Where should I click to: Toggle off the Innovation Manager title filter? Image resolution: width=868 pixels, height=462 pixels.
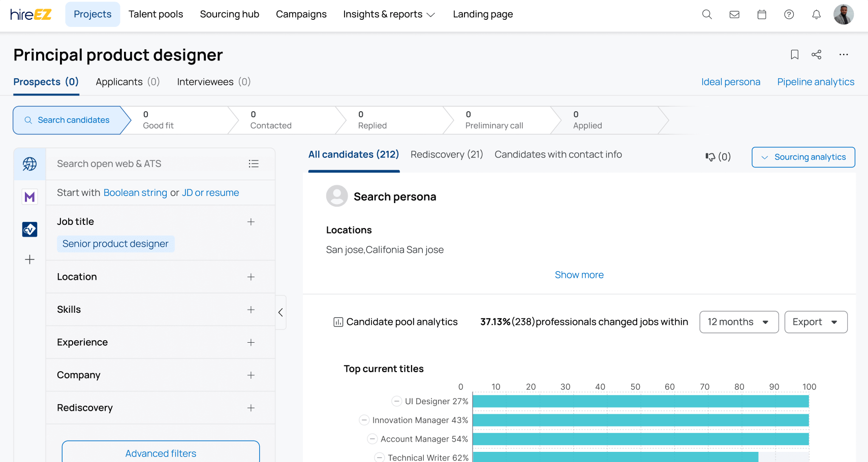click(x=364, y=420)
